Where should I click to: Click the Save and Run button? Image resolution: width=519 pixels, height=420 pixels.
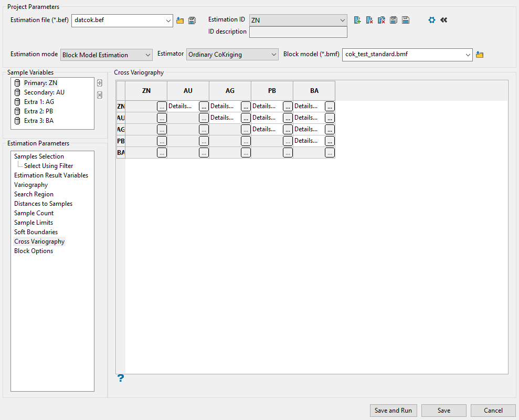(x=393, y=411)
